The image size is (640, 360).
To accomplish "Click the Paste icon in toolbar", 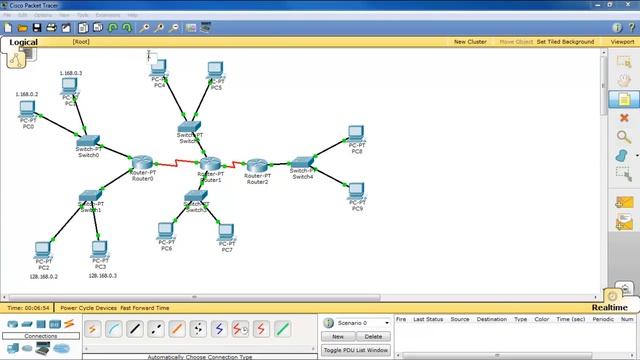I will [98, 28].
